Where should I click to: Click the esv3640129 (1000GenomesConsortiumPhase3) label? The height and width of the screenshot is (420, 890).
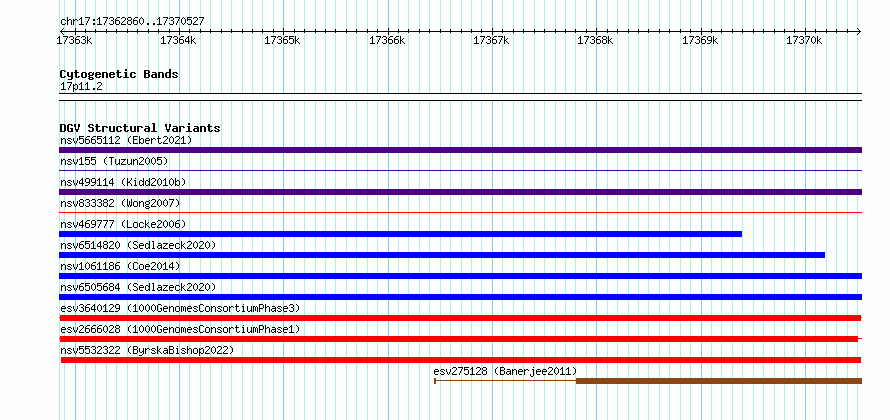(x=180, y=308)
